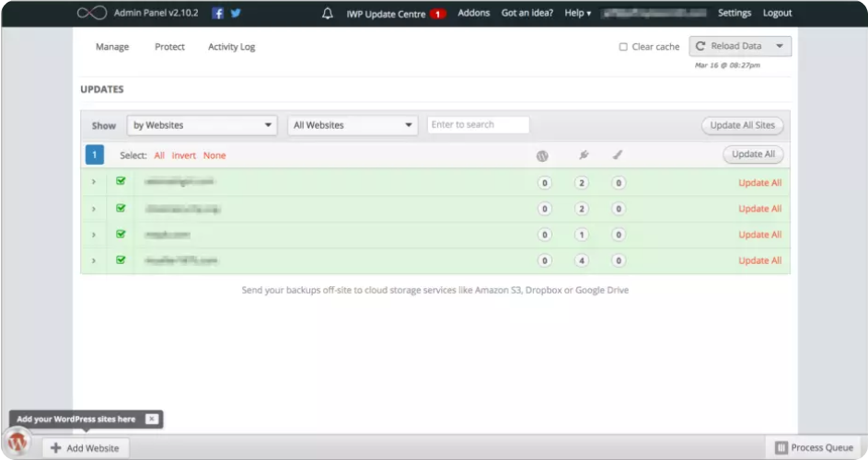The image size is (868, 460).
Task: Focus the 'Enter to search' field
Action: tap(479, 124)
